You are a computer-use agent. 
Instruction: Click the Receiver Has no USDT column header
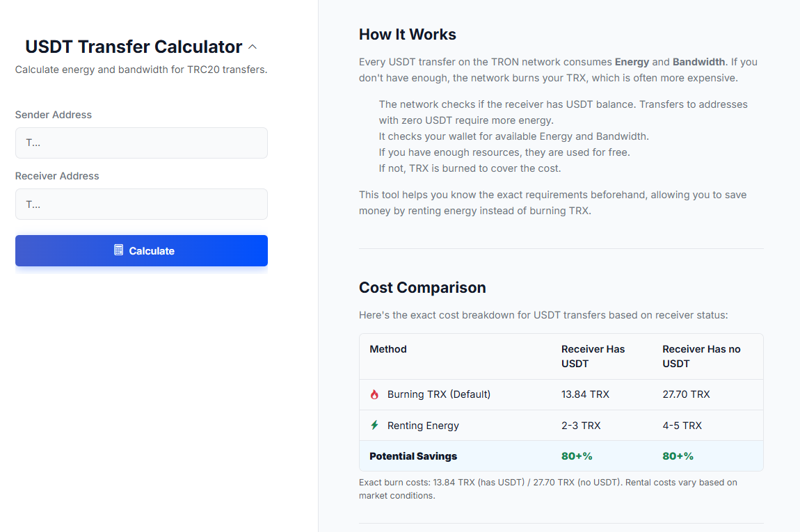pyautogui.click(x=701, y=356)
